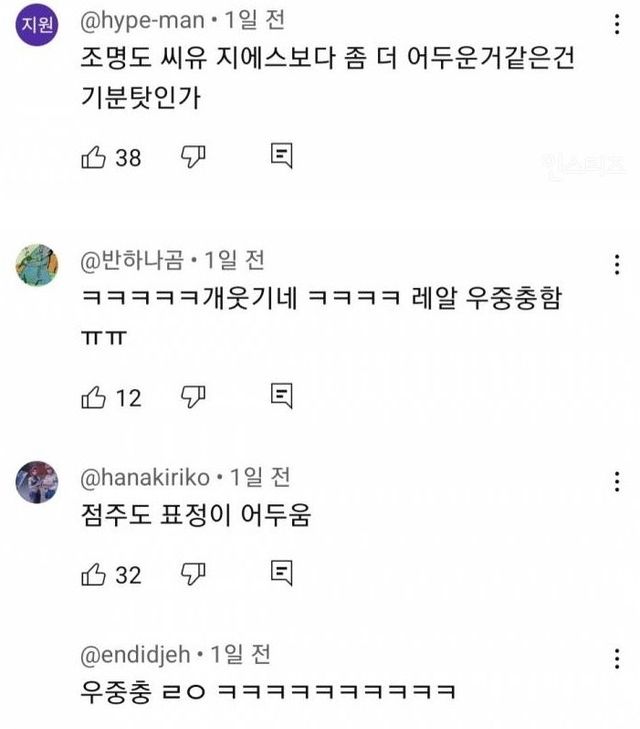Like the @hanakiriko comment
640x729 pixels.
93,574
